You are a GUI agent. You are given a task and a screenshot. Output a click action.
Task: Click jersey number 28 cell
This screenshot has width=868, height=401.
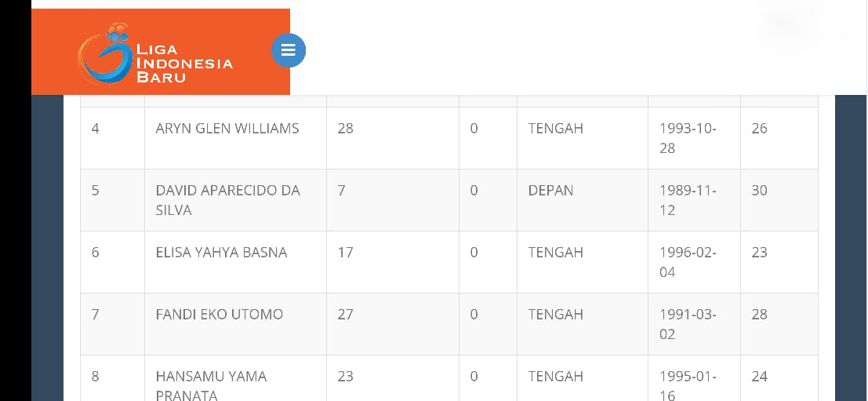393,138
